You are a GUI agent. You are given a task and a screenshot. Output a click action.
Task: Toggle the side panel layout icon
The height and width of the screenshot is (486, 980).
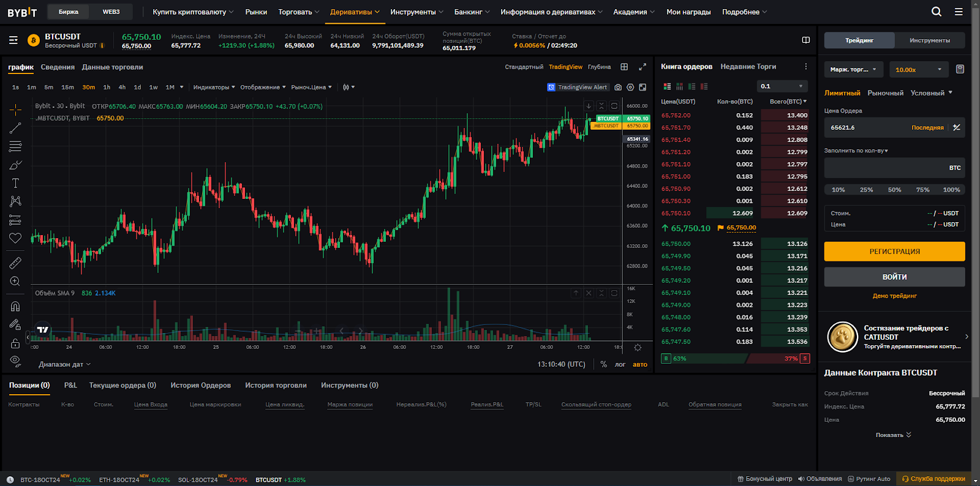[806, 40]
